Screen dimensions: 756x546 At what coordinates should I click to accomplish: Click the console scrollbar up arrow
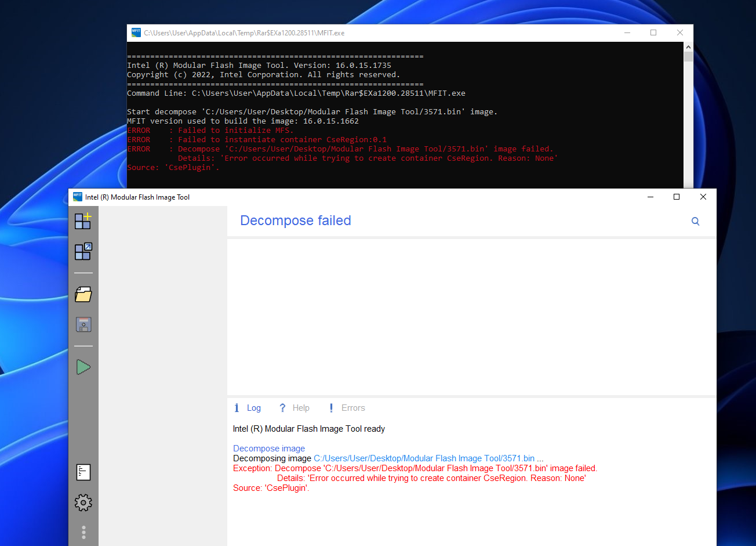point(688,46)
